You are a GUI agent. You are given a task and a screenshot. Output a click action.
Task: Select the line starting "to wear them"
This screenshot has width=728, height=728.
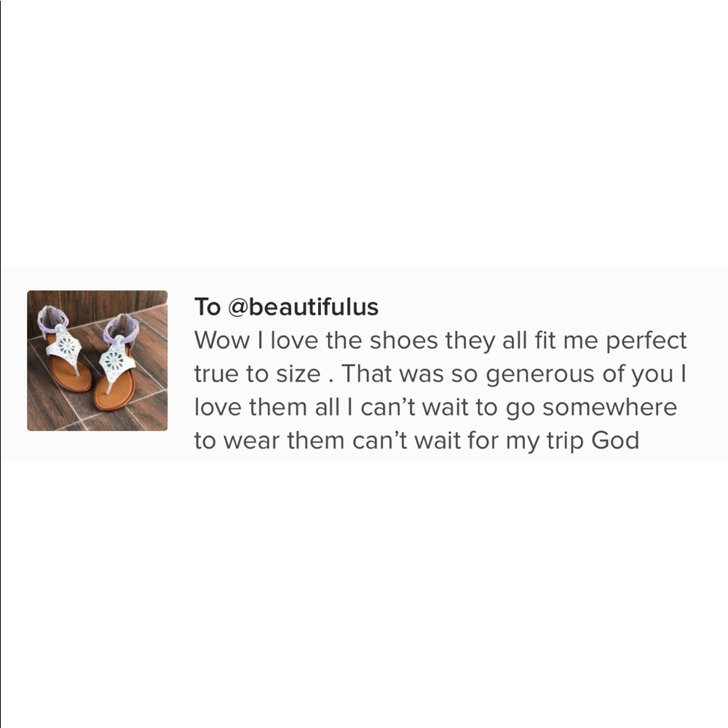(416, 441)
